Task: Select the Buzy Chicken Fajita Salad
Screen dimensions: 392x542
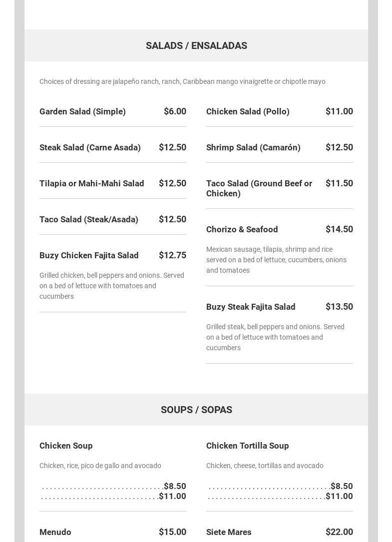Action: 89,255
